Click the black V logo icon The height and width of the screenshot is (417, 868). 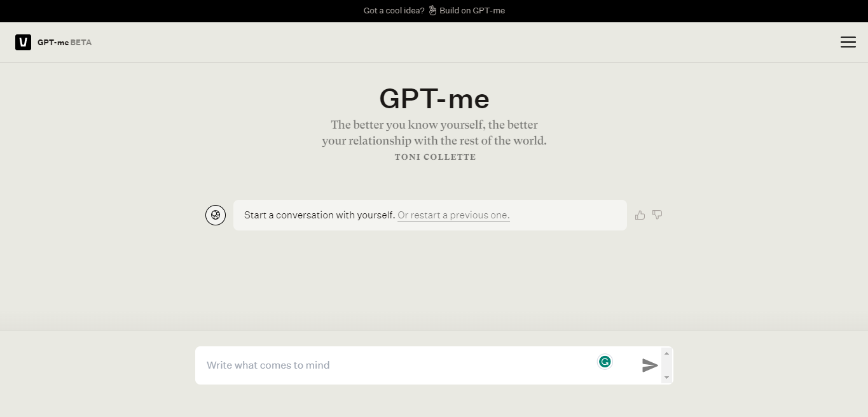23,42
